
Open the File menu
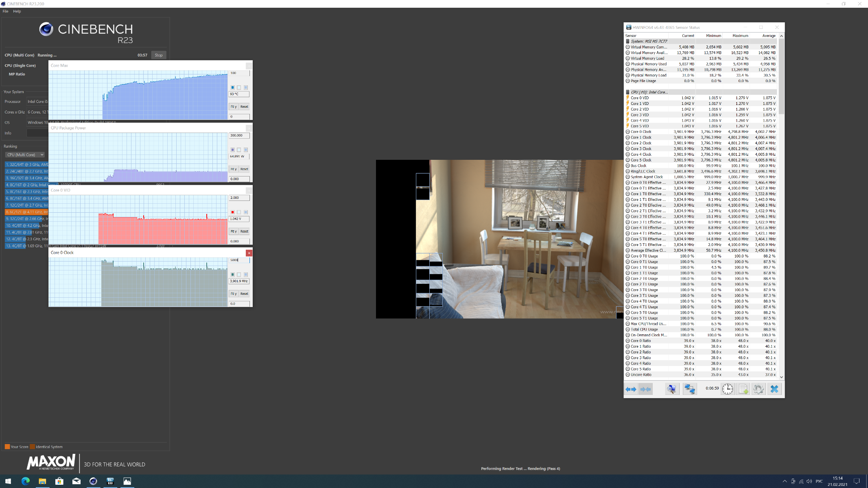(5, 11)
